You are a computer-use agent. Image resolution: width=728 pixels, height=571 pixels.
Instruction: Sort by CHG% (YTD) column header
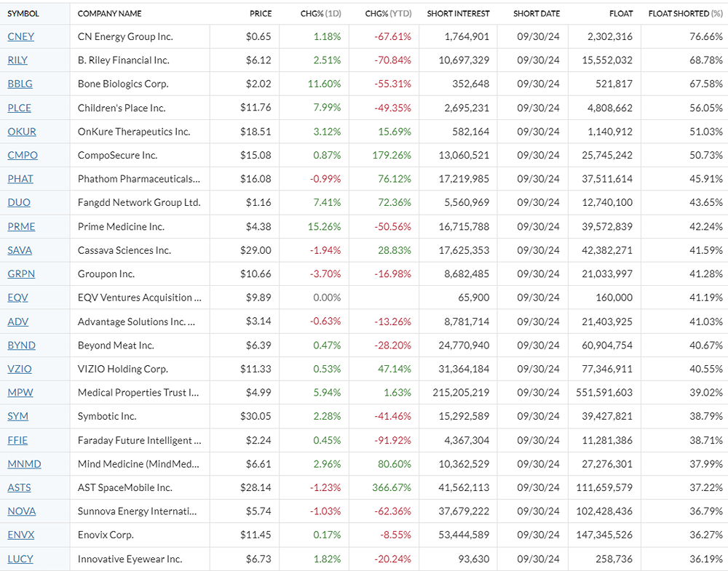click(387, 13)
